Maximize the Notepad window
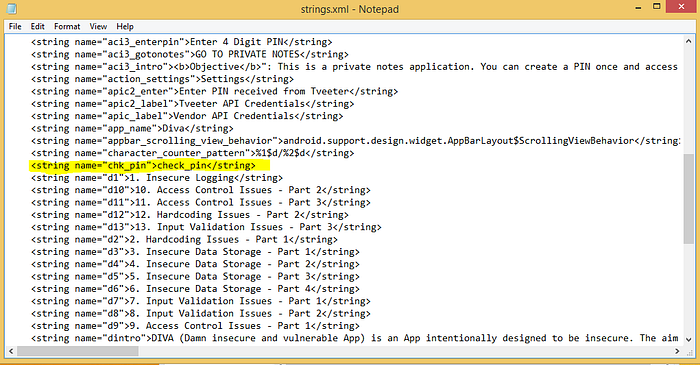 point(656,7)
